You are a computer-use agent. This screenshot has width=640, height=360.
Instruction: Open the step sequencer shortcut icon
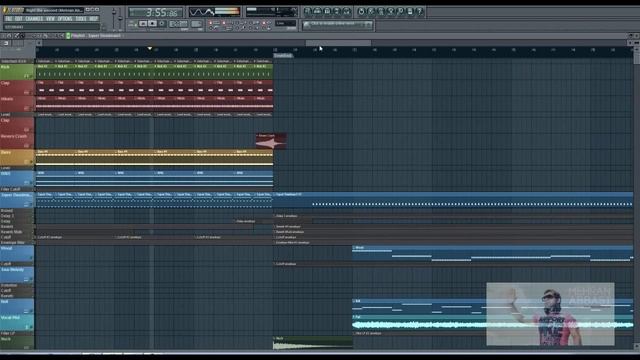pos(318,11)
